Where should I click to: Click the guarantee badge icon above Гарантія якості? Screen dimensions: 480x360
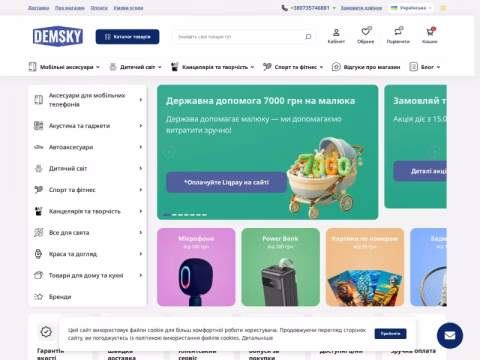click(46, 332)
